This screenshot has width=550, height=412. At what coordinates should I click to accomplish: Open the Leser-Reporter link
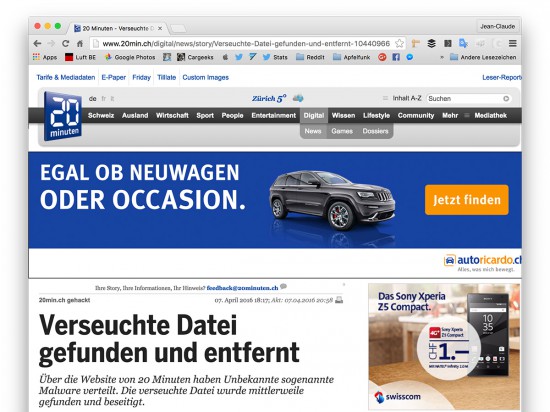(x=502, y=77)
